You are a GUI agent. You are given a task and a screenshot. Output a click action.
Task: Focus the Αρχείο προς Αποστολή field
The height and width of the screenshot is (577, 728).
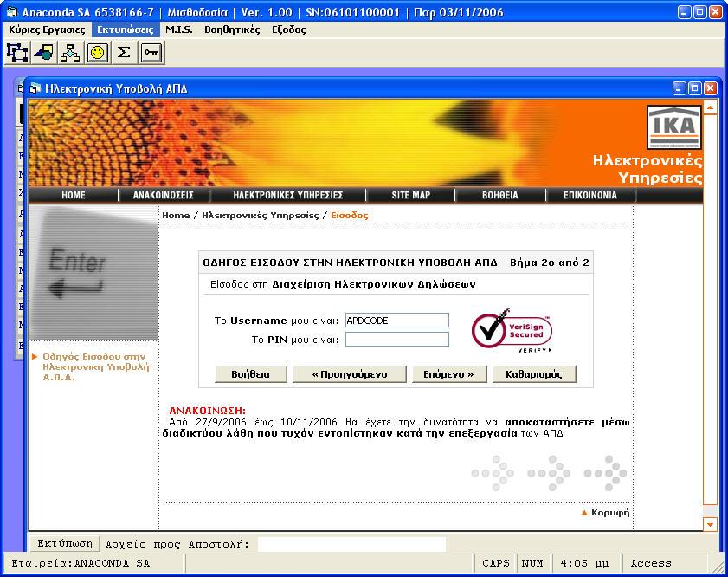pyautogui.click(x=351, y=544)
